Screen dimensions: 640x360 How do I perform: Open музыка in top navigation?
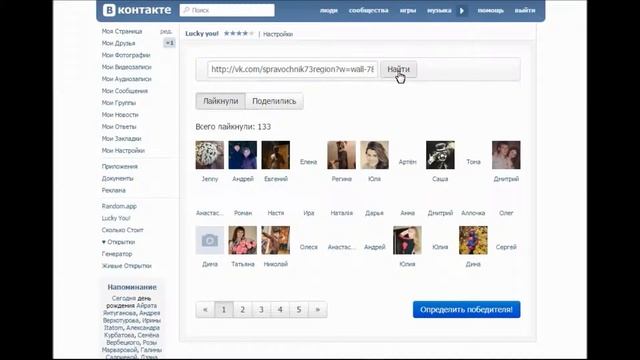(439, 11)
